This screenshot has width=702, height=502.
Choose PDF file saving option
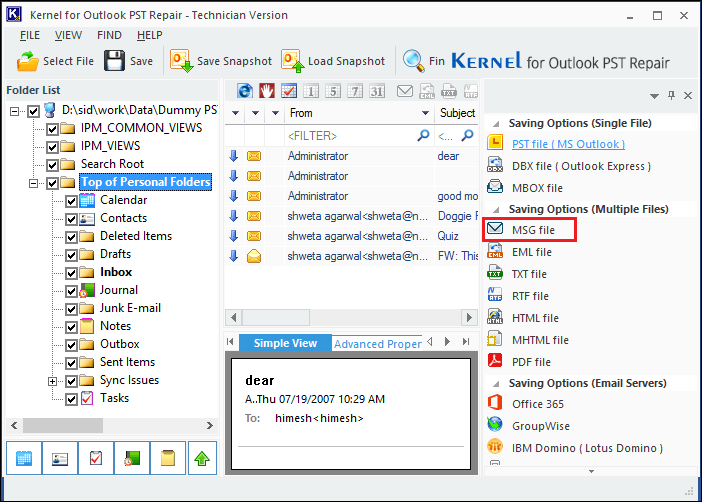(x=531, y=362)
